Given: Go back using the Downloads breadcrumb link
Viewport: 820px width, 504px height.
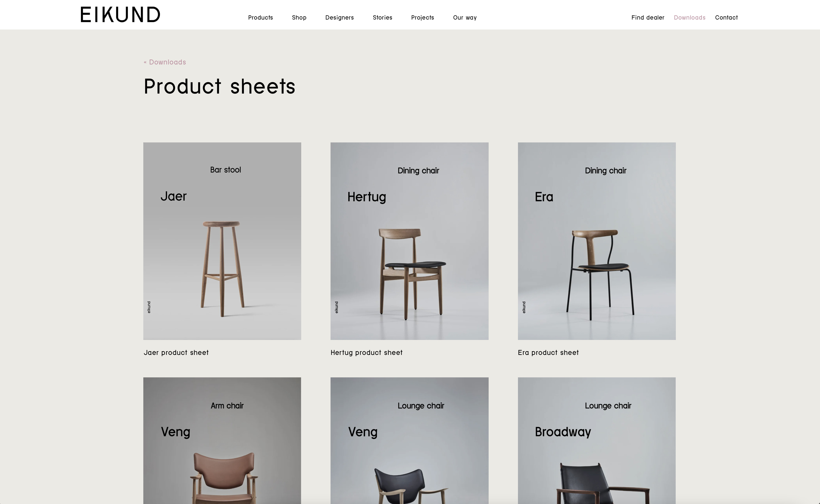Looking at the screenshot, I should tap(165, 62).
